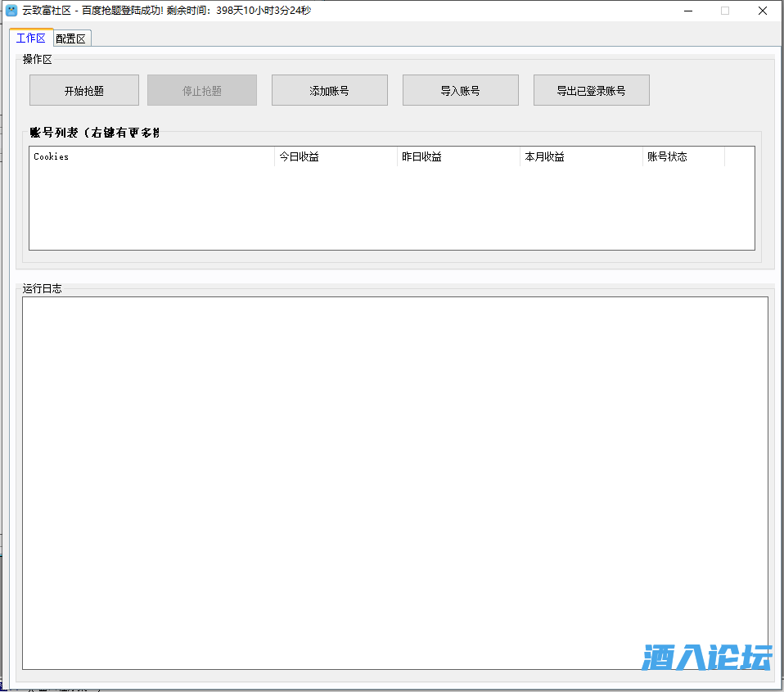Screen dimensions: 784x692
Task: Switch to the 工作区 tab
Action: (31, 38)
